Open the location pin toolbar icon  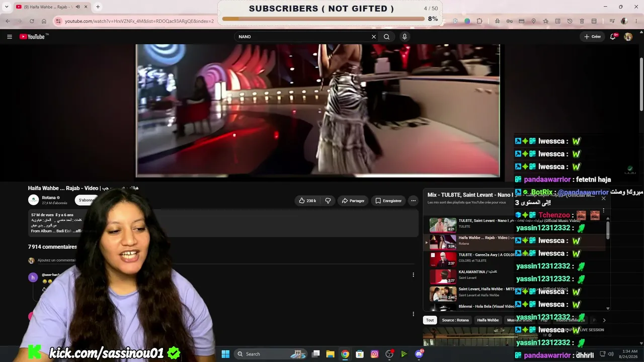coord(533,21)
